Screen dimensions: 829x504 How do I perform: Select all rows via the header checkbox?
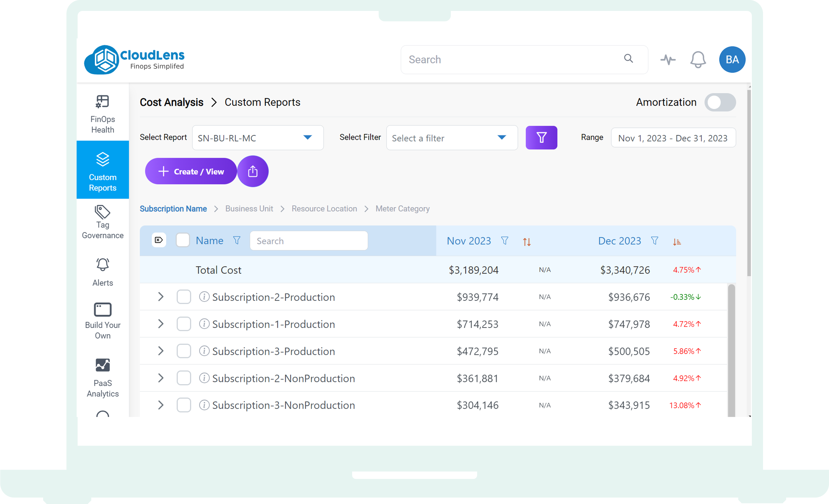[x=183, y=240]
